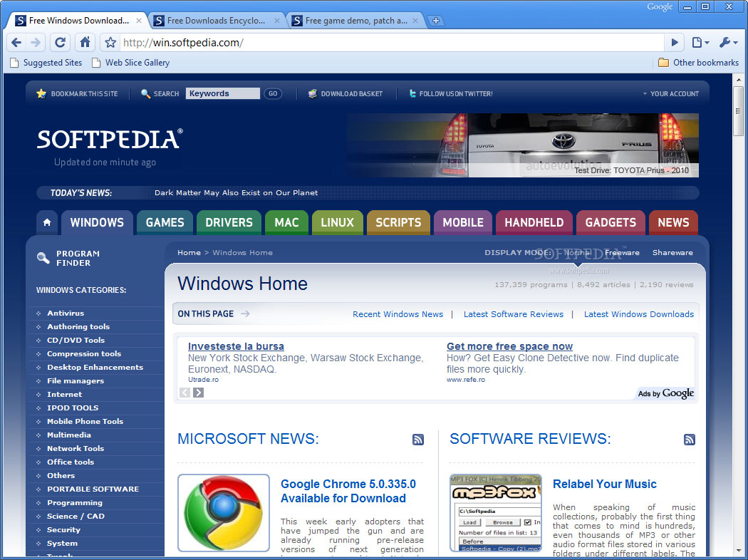Open the mp3fox review thumbnail
The image size is (748, 560).
coord(496,513)
